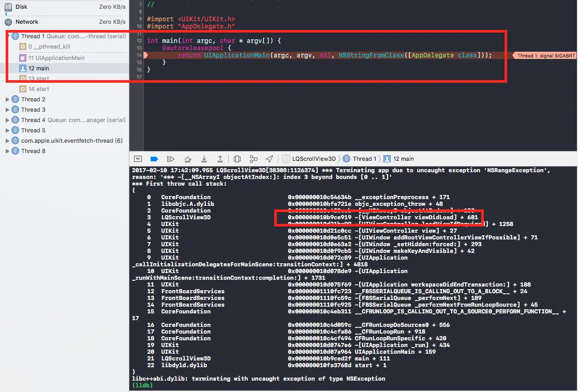Click the eventfetch-thread icon
Image resolution: width=578 pixels, height=392 pixels.
coord(15,141)
